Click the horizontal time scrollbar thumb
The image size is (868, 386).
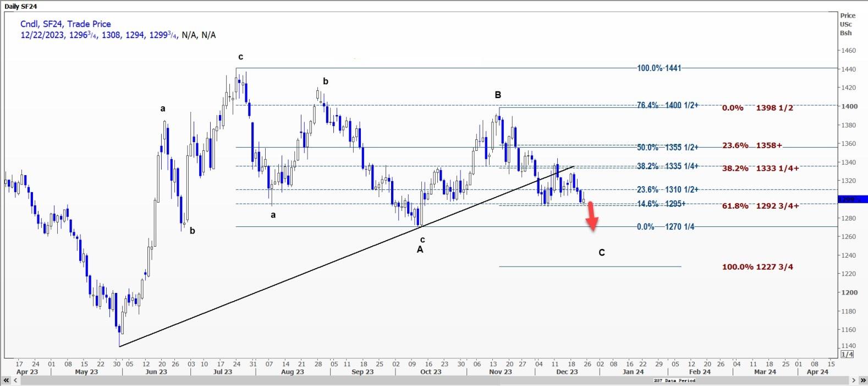[435, 380]
